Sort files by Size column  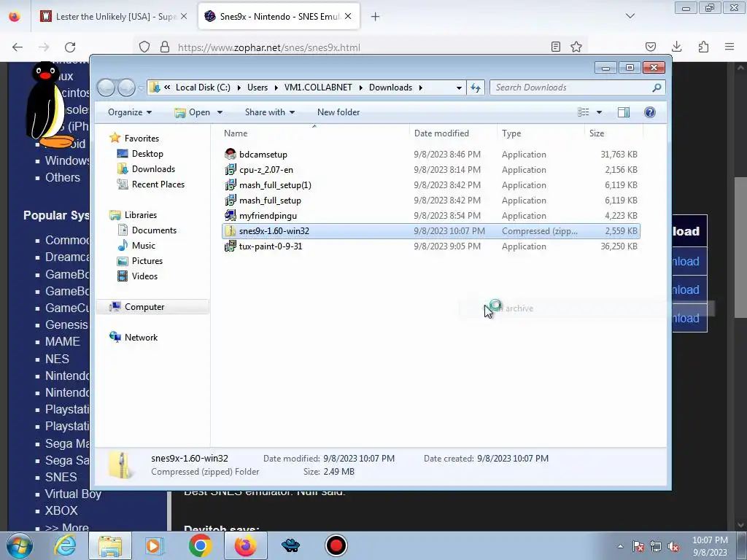pos(614,133)
